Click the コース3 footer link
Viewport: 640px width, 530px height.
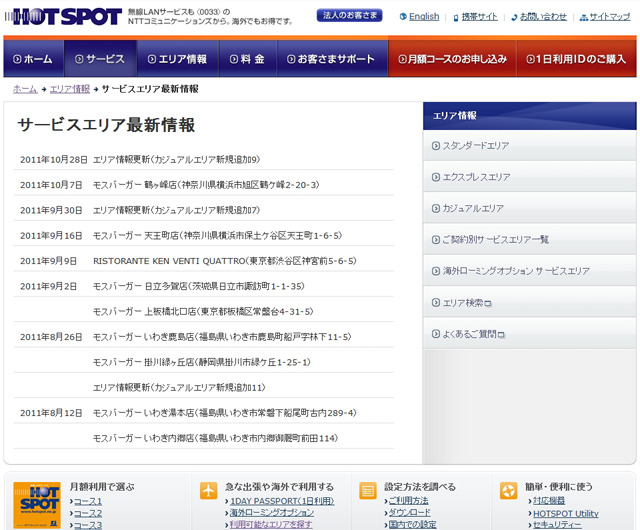coord(88,526)
